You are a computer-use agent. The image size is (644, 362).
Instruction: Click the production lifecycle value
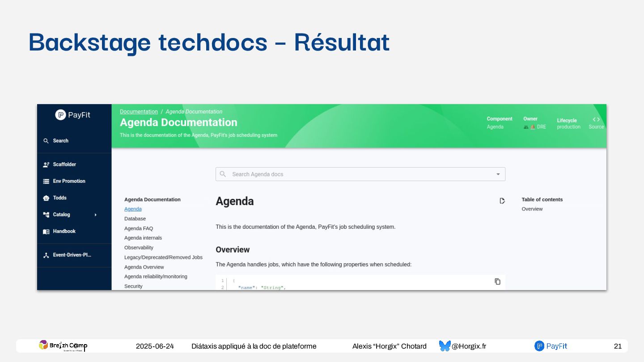(x=568, y=127)
